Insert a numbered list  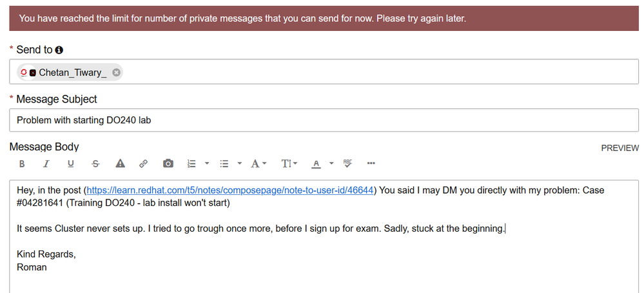click(x=191, y=164)
